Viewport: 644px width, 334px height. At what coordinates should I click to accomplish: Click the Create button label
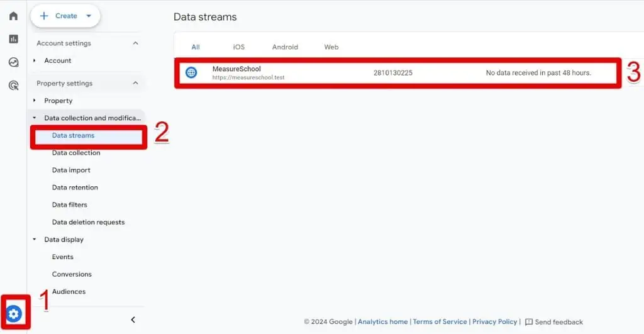pos(66,16)
